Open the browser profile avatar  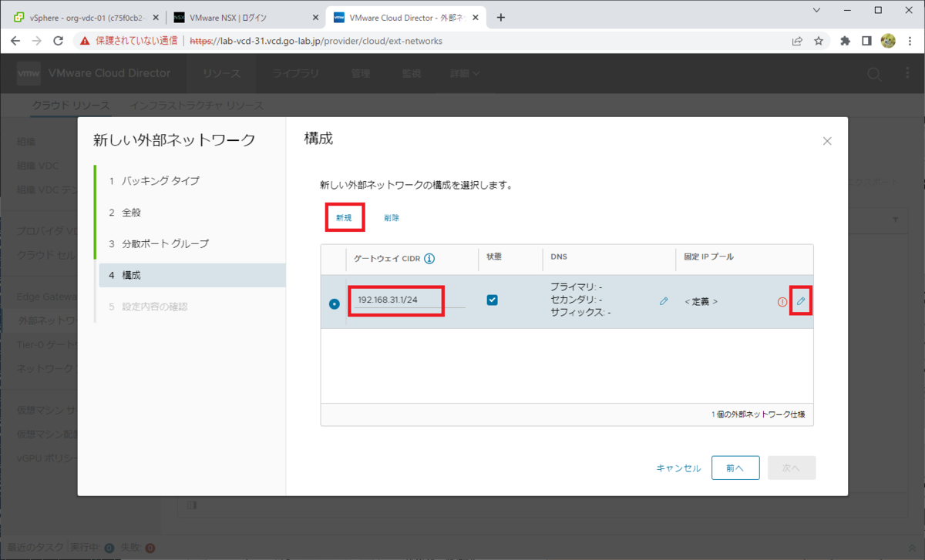[887, 41]
